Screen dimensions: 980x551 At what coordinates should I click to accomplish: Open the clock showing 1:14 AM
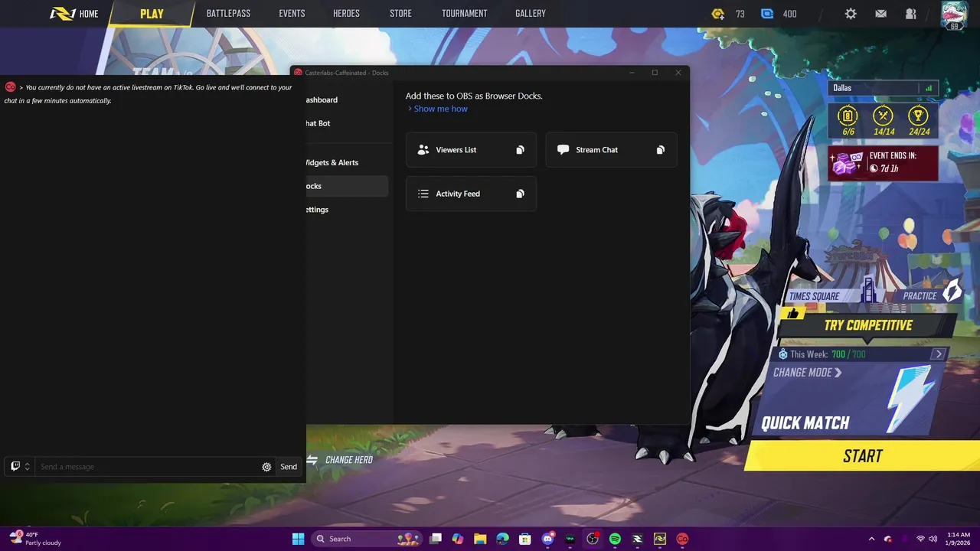[959, 539]
